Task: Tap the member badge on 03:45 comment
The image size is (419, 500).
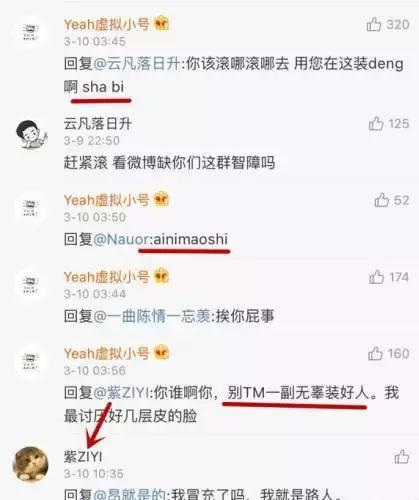Action: coord(162,24)
